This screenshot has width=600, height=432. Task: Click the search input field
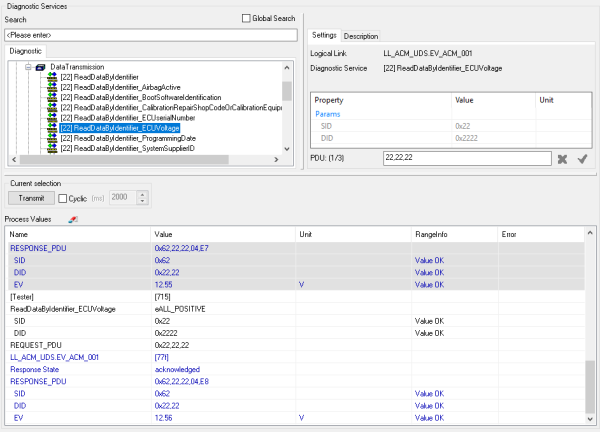click(151, 35)
